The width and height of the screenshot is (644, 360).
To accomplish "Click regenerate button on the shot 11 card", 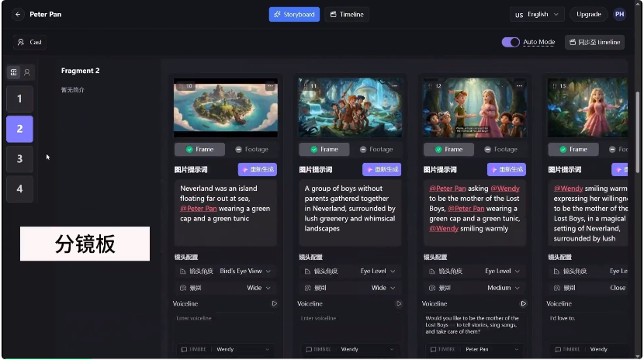I will pos(382,169).
